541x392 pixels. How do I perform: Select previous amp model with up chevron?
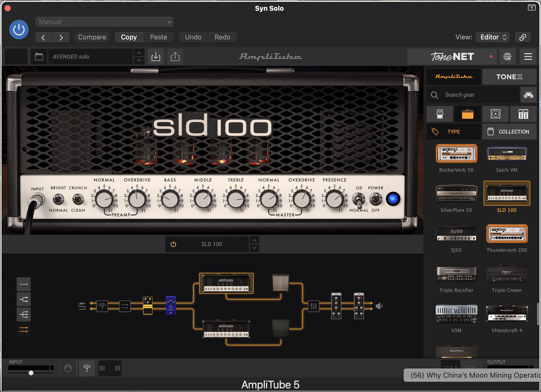(x=254, y=241)
